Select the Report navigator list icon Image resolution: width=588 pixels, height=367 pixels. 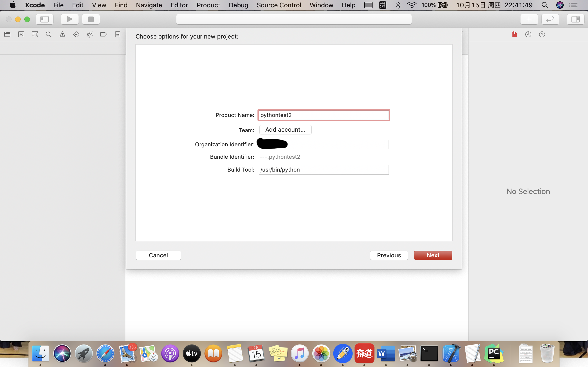coord(118,34)
